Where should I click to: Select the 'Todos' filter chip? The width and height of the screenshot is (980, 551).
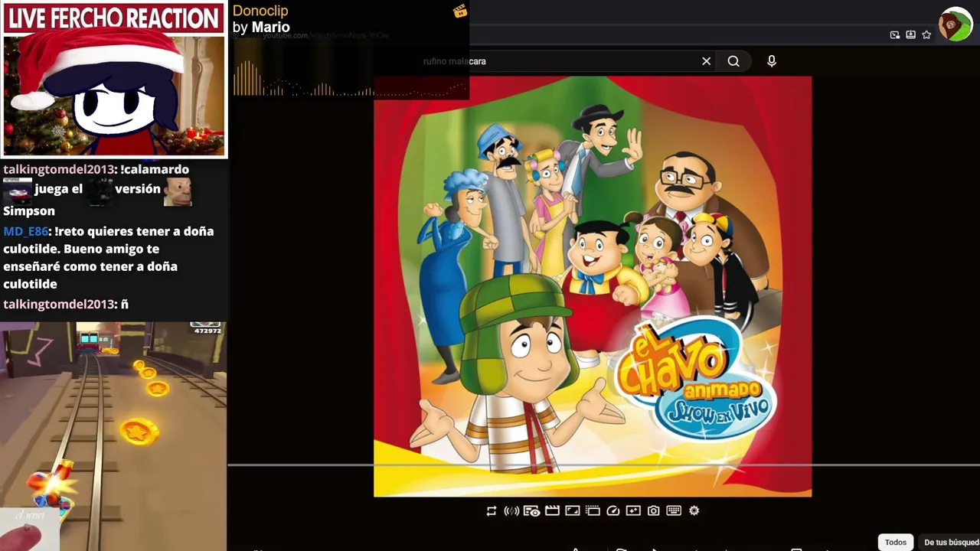pos(896,542)
